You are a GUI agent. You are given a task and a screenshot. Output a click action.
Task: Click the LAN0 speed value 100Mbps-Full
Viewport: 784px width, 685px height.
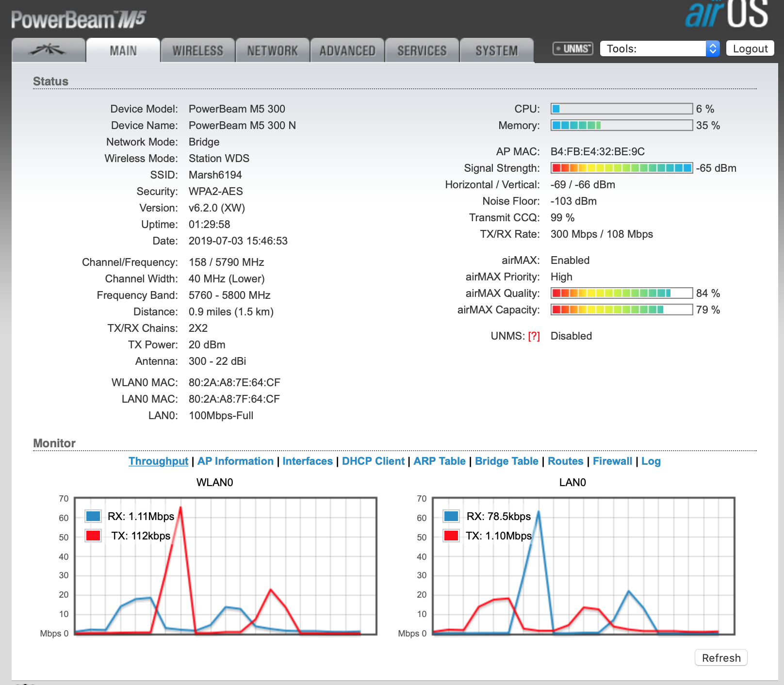[221, 416]
